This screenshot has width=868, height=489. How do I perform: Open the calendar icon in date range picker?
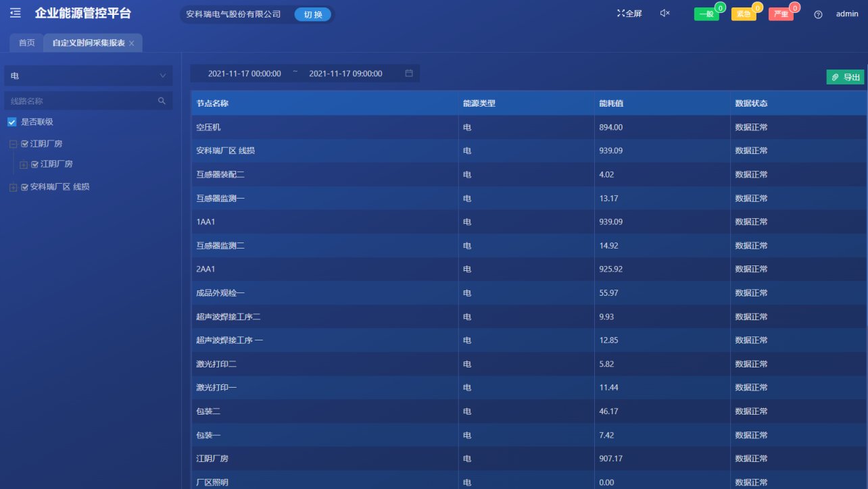pos(408,73)
